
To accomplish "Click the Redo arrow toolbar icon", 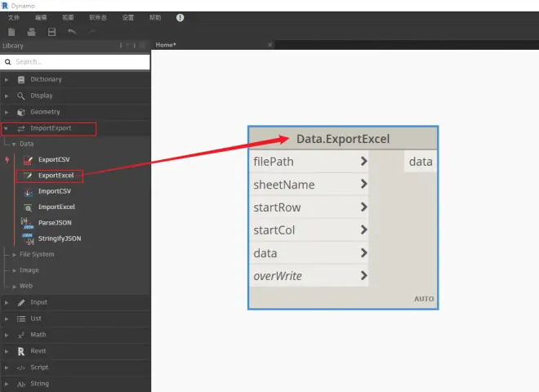I will point(92,32).
